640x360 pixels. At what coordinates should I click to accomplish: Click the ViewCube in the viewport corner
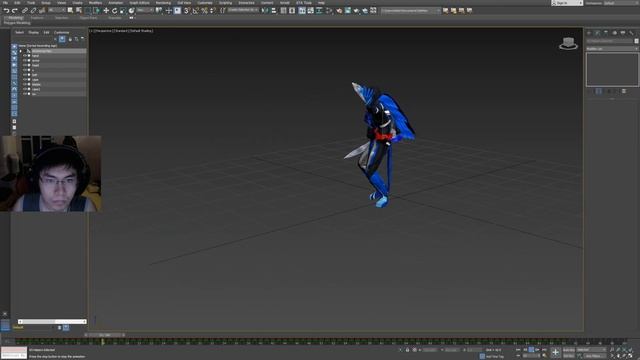[569, 43]
